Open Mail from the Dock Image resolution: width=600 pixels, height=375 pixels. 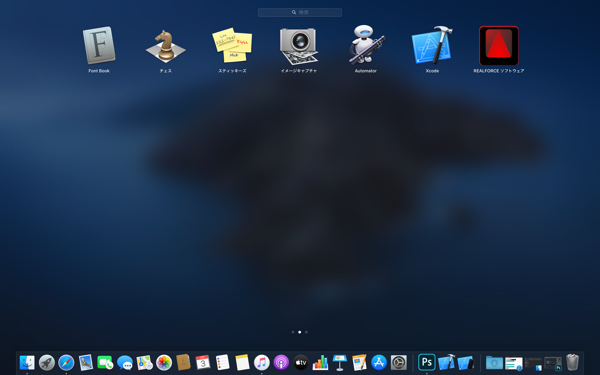(86, 362)
